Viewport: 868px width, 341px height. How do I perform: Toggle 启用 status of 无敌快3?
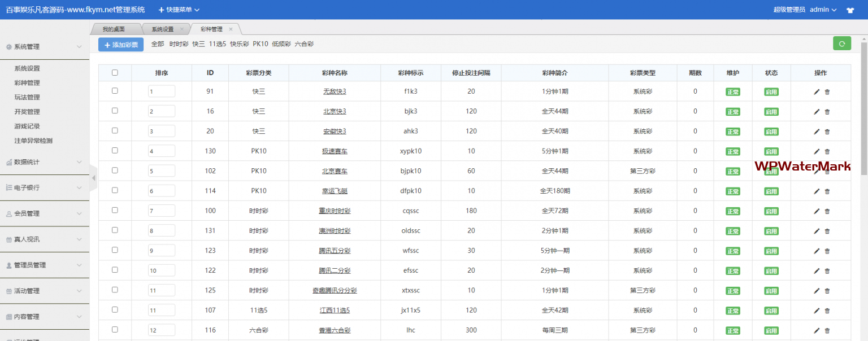pyautogui.click(x=771, y=91)
